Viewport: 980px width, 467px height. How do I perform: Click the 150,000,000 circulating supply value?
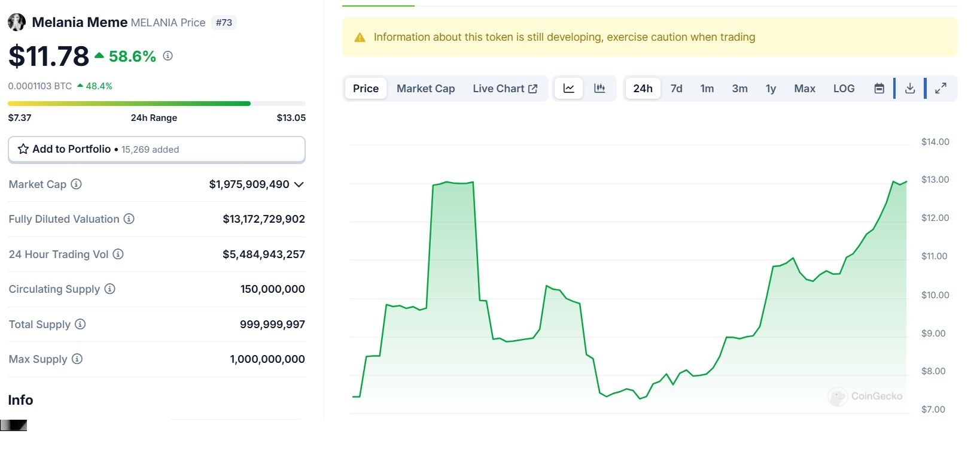click(x=273, y=289)
